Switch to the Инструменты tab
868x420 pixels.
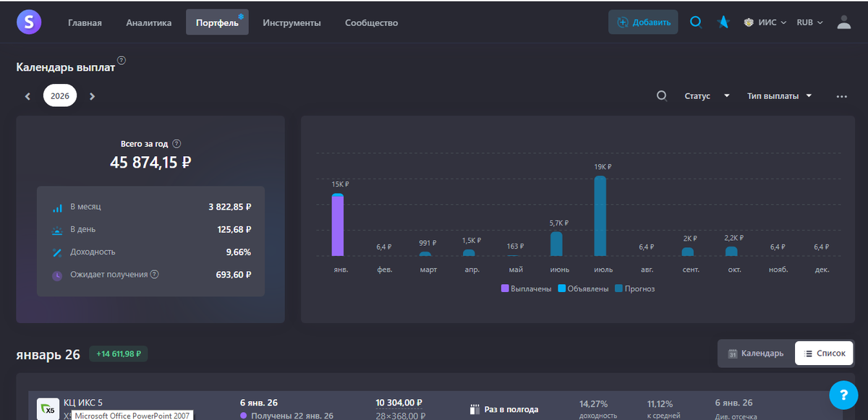click(292, 22)
